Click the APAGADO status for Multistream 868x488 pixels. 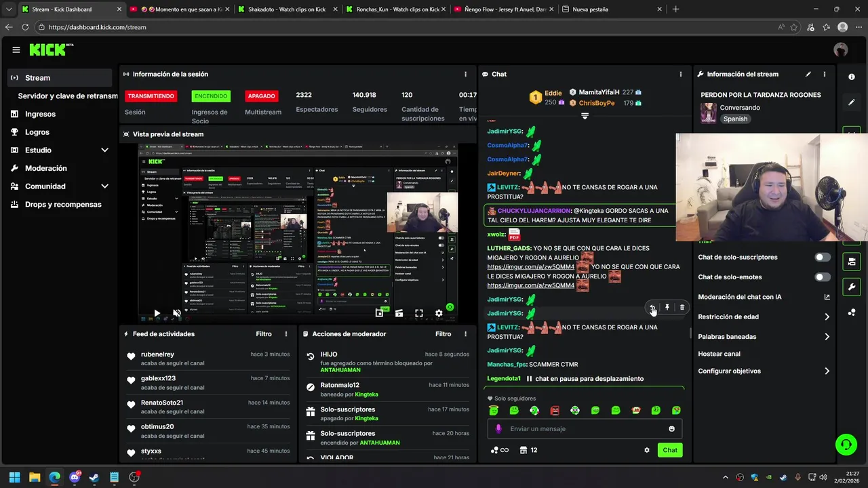(x=262, y=96)
